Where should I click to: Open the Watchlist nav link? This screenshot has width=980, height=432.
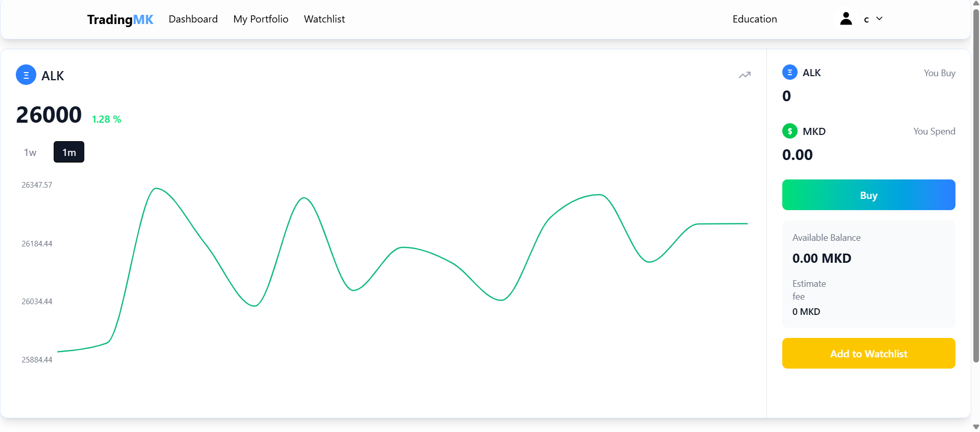pyautogui.click(x=324, y=19)
